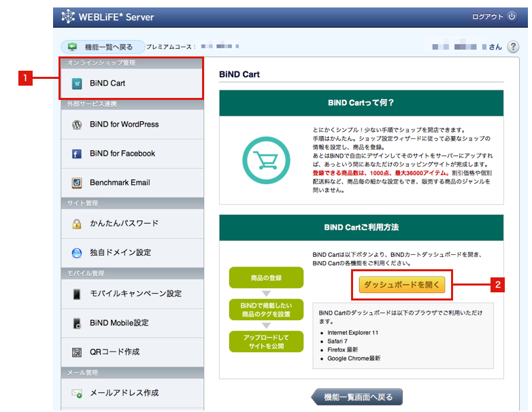Viewport: 532px width, 412px height.
Task: Click the WEBLiFE Server logo icon
Action: [x=68, y=16]
